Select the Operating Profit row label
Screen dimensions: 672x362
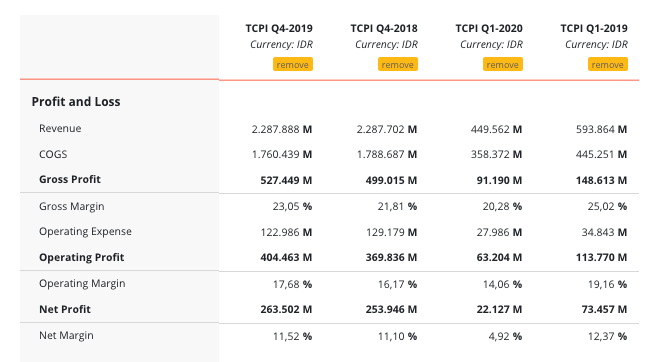81,257
